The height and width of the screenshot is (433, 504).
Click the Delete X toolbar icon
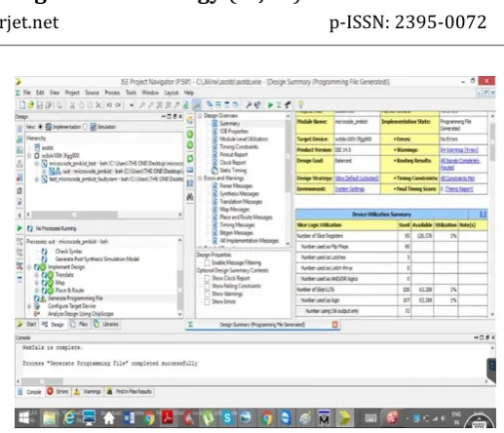click(x=98, y=105)
